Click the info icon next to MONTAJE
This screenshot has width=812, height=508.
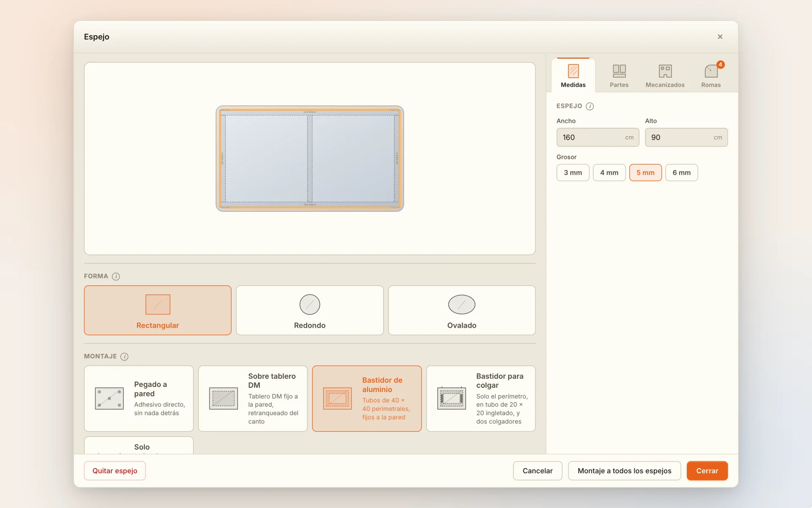pyautogui.click(x=124, y=356)
